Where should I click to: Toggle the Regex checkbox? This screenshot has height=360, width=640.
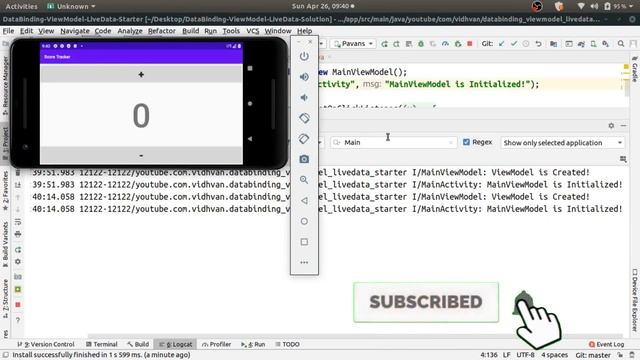point(466,142)
